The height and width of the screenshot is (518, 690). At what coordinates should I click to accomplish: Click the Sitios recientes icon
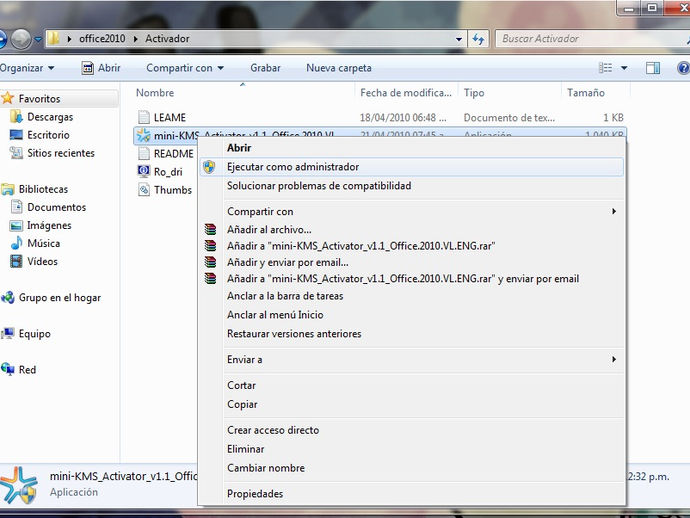click(16, 153)
